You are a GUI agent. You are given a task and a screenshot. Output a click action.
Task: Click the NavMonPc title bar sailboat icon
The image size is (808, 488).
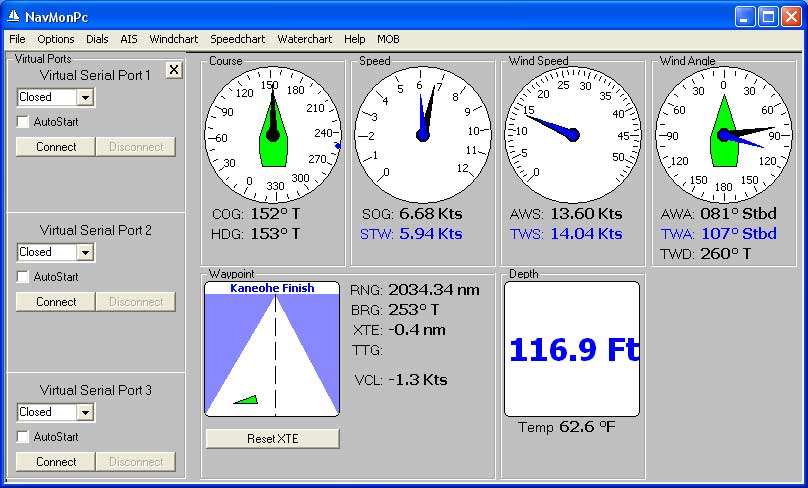point(14,16)
